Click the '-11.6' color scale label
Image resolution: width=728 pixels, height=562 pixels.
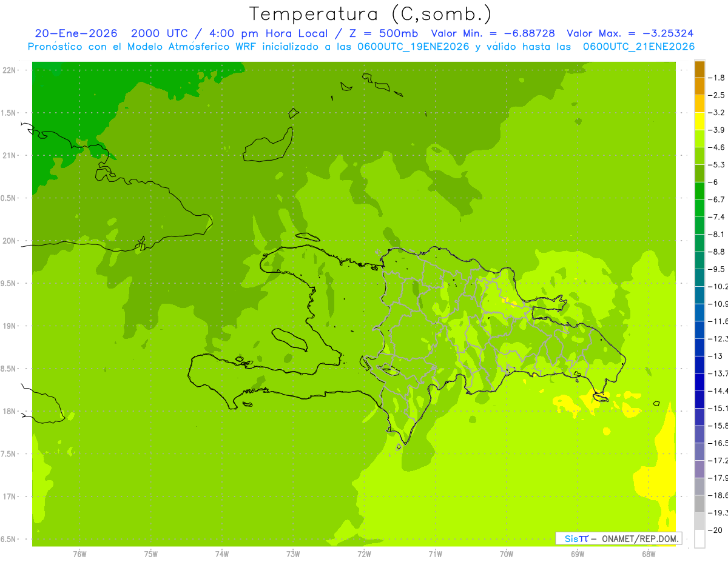[x=718, y=321]
